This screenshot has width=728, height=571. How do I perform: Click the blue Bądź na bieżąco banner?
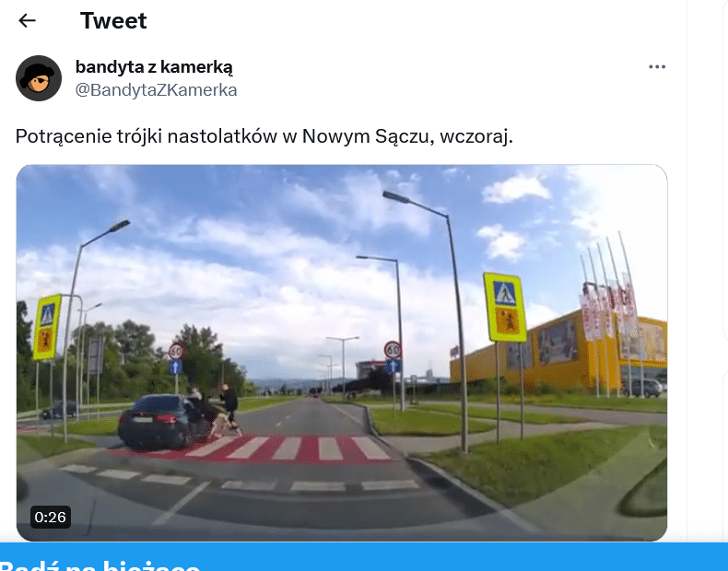point(364,557)
